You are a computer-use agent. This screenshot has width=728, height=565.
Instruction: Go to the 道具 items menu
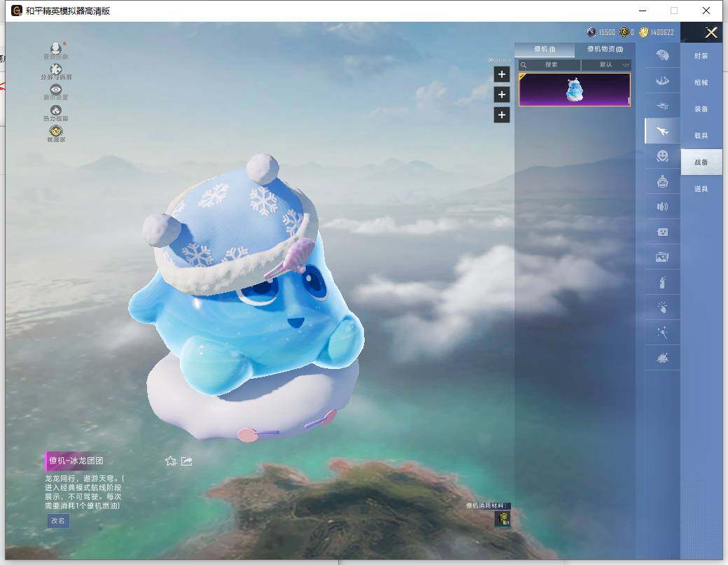[x=701, y=188]
